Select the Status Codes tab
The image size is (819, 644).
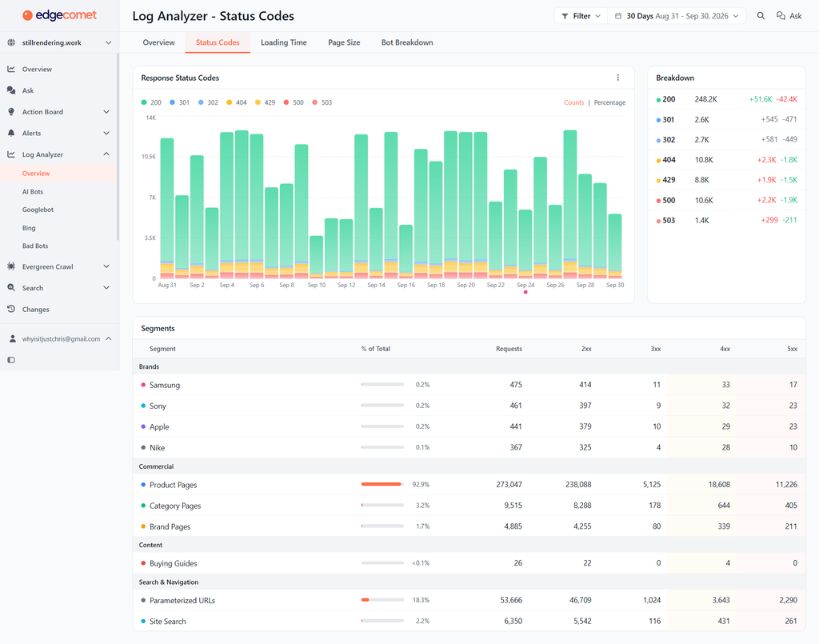pyautogui.click(x=218, y=42)
